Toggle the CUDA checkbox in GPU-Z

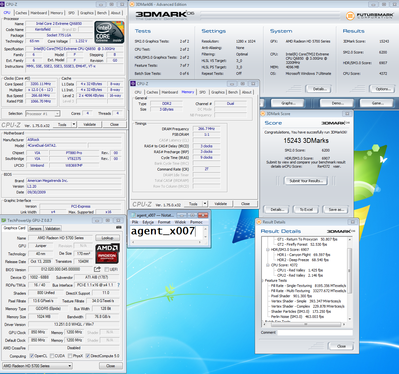52,356
